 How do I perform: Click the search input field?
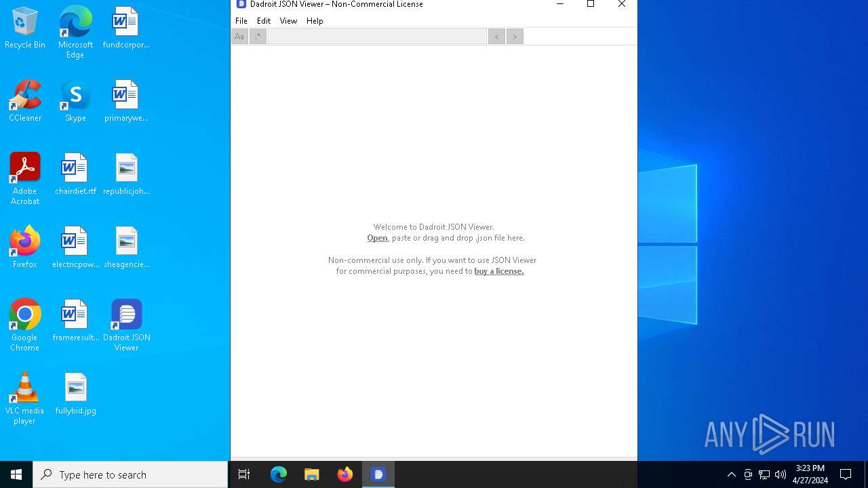[x=377, y=37]
